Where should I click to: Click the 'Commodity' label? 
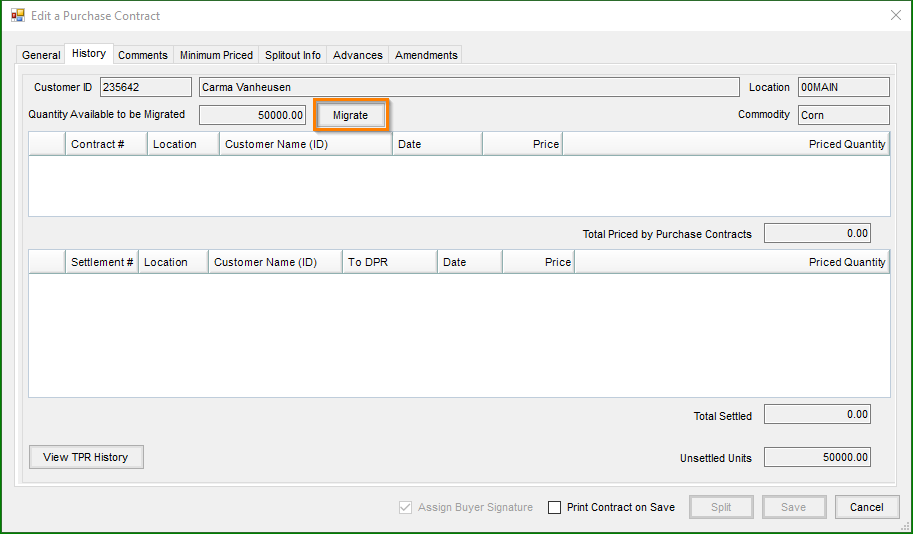(x=764, y=115)
